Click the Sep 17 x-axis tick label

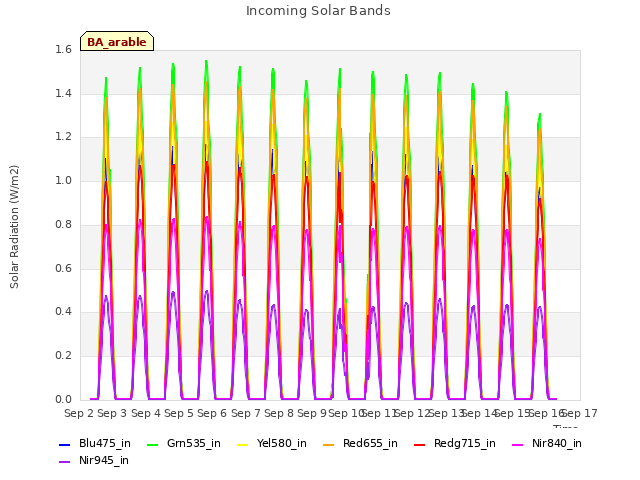pos(580,413)
